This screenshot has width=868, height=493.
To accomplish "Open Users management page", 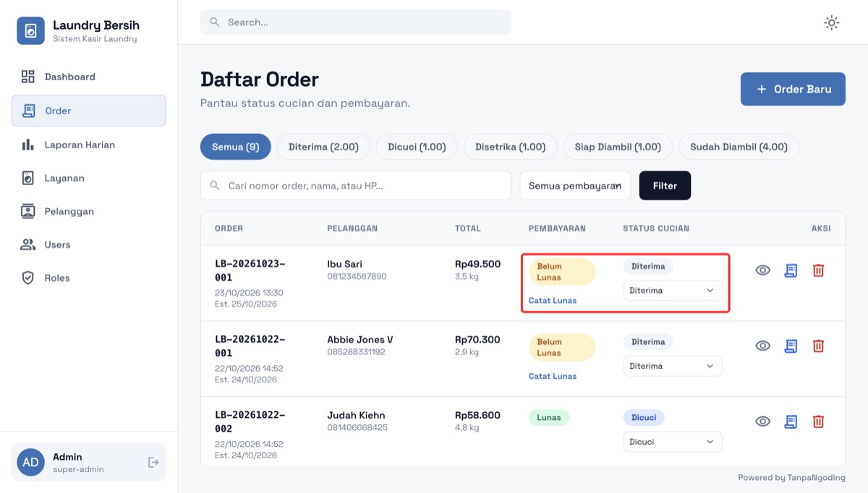I will point(88,244).
